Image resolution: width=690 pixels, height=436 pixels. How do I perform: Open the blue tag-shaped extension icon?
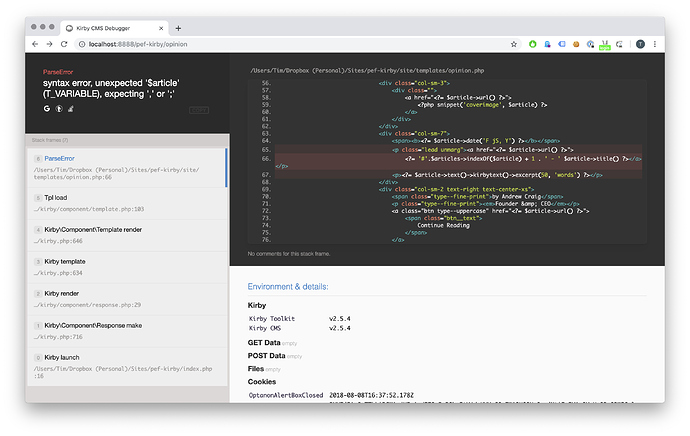point(562,44)
